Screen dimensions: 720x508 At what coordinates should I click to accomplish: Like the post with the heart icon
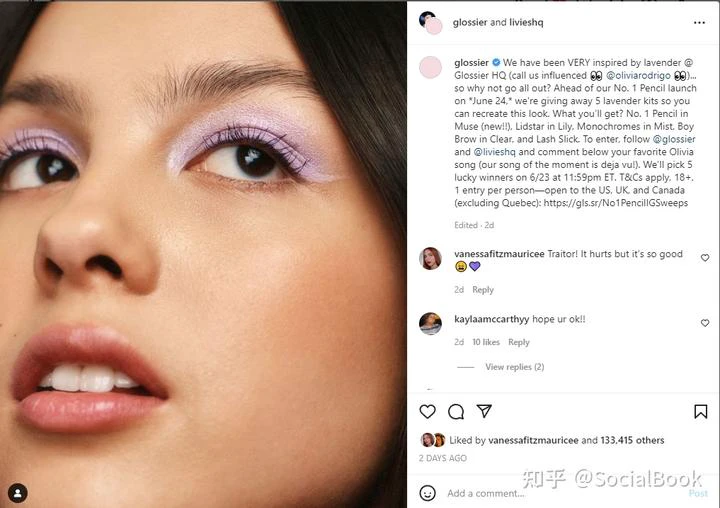(x=427, y=411)
